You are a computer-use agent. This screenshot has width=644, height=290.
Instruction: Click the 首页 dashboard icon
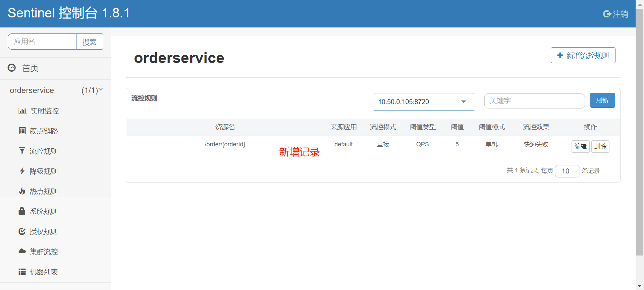12,68
